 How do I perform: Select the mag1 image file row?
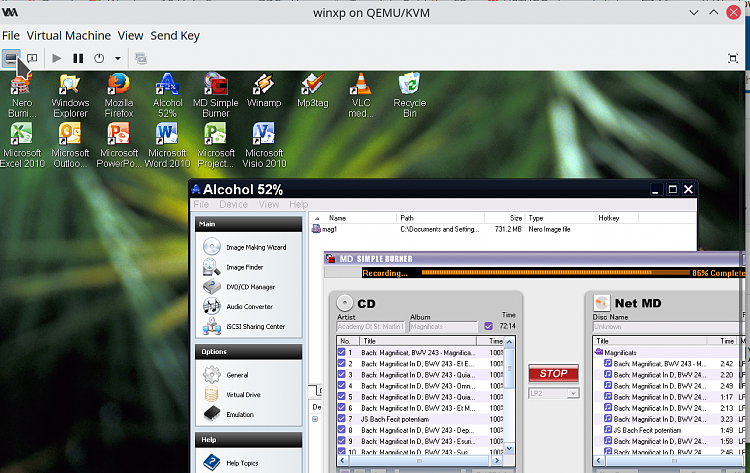pos(502,229)
